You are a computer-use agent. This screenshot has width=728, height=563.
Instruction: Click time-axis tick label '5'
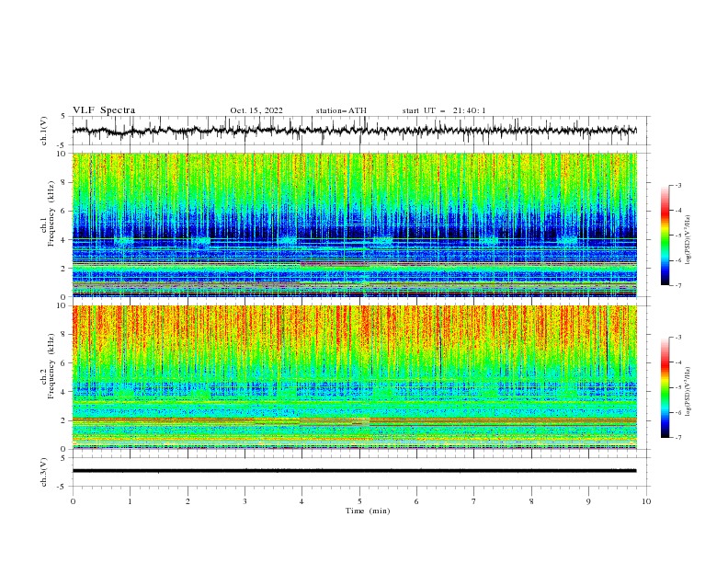[359, 501]
